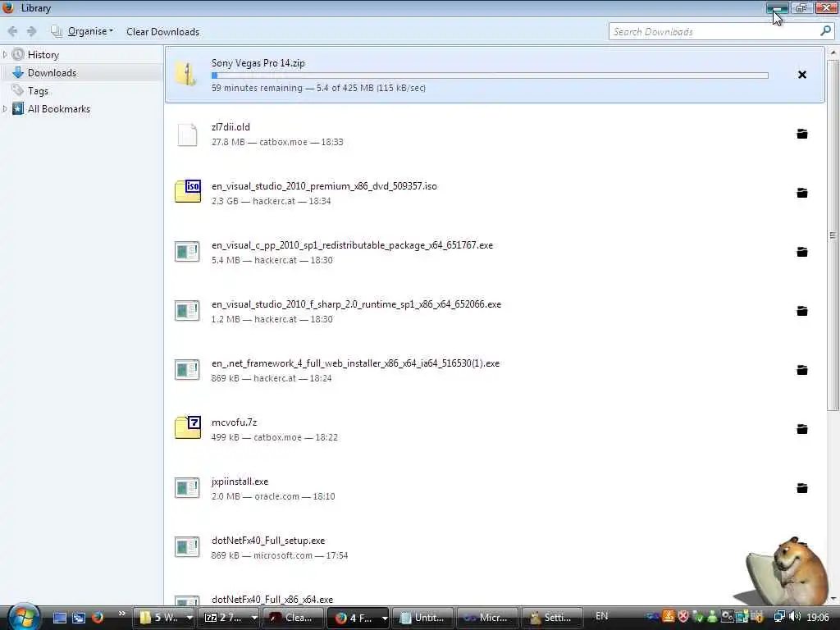Focus the Search Downloads field
Image resolution: width=840 pixels, height=630 pixels.
(x=714, y=32)
